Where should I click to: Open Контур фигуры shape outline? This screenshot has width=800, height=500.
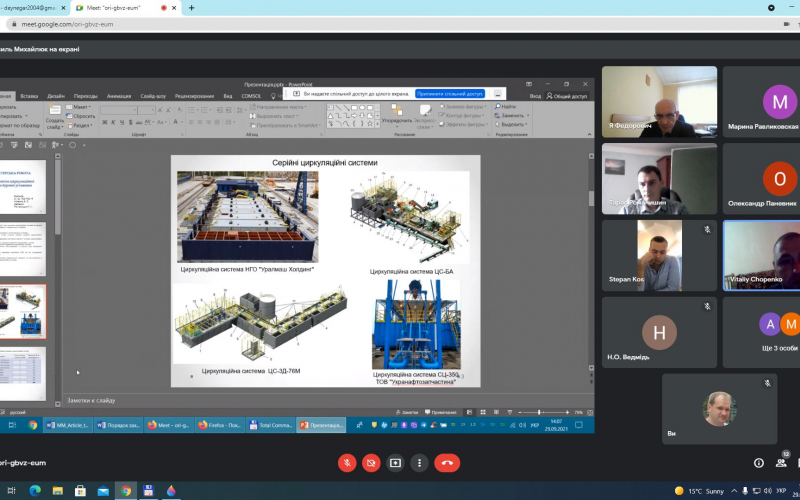462,116
